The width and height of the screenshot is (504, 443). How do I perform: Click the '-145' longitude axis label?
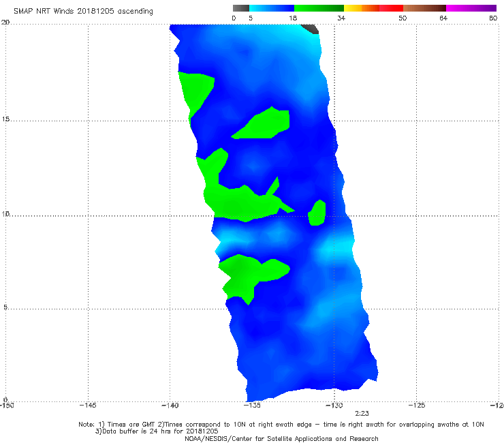pos(88,405)
